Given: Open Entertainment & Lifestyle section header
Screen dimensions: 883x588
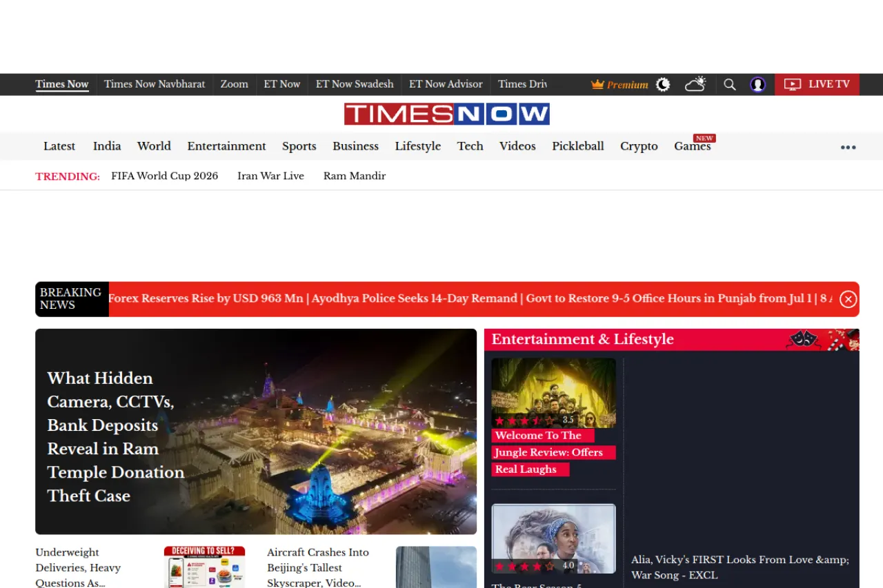Looking at the screenshot, I should (x=582, y=339).
